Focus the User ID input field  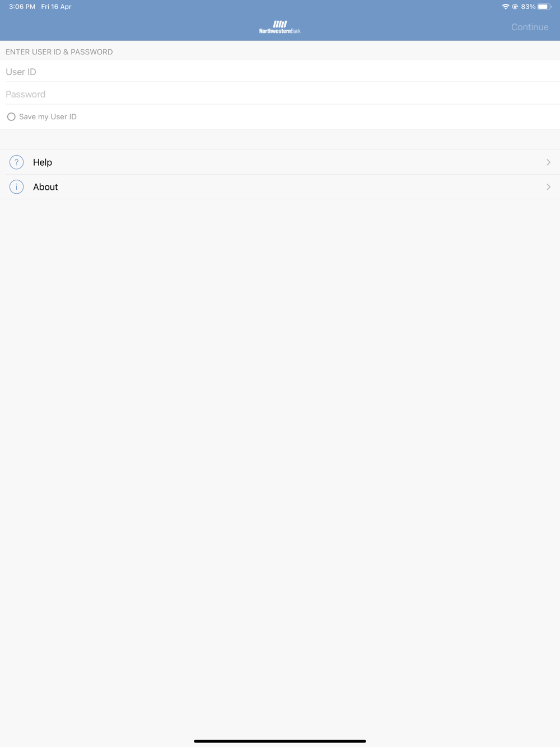pyautogui.click(x=280, y=72)
